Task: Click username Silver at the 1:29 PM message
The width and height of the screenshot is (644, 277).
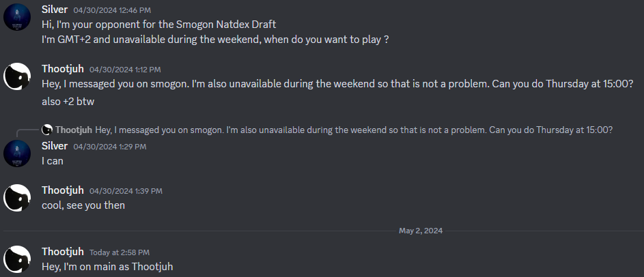Action: coord(55,146)
